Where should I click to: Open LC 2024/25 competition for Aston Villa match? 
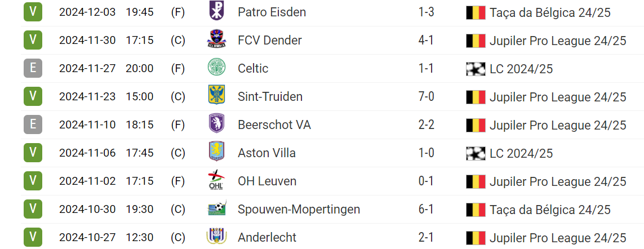pos(521,153)
